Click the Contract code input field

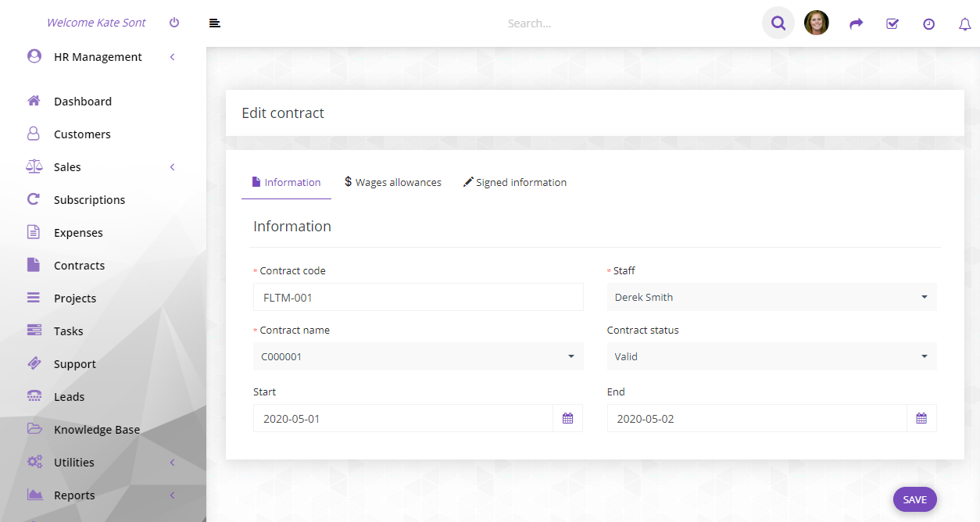[418, 297]
